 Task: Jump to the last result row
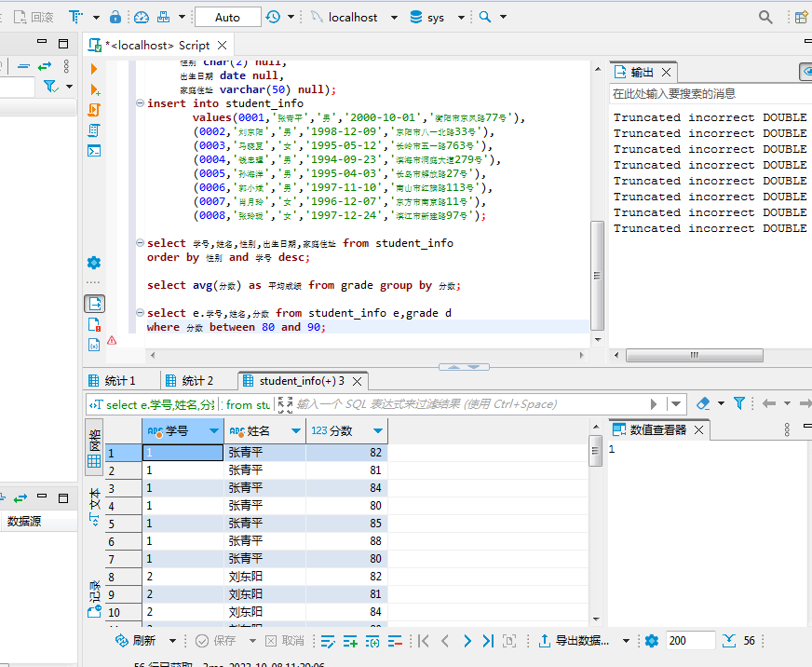click(488, 641)
